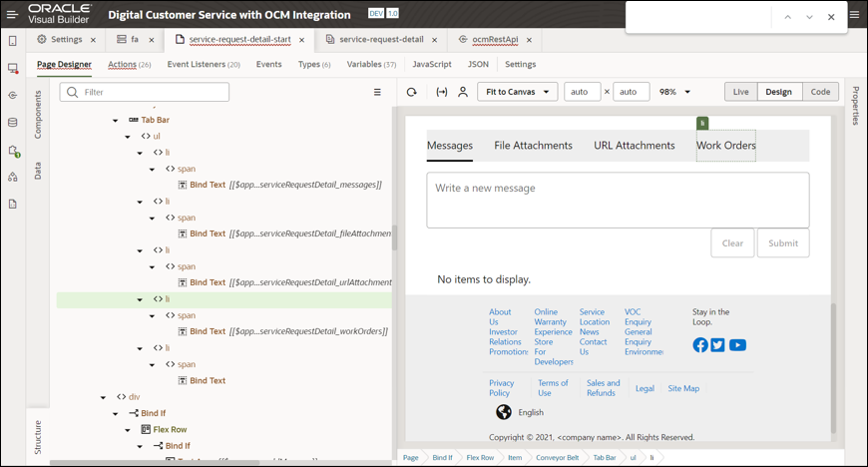Click in the structure Filter field
This screenshot has width=868, height=467.
[145, 92]
